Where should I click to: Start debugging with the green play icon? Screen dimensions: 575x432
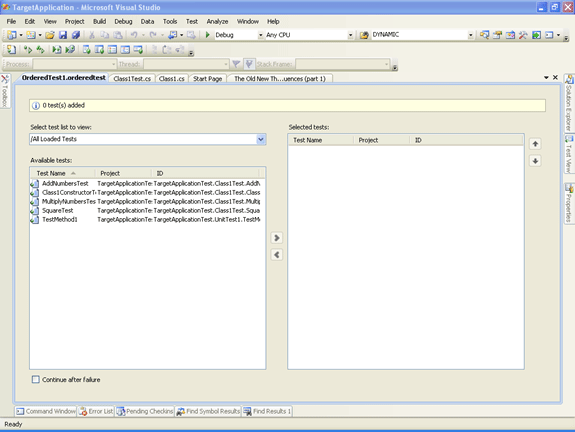[208, 35]
